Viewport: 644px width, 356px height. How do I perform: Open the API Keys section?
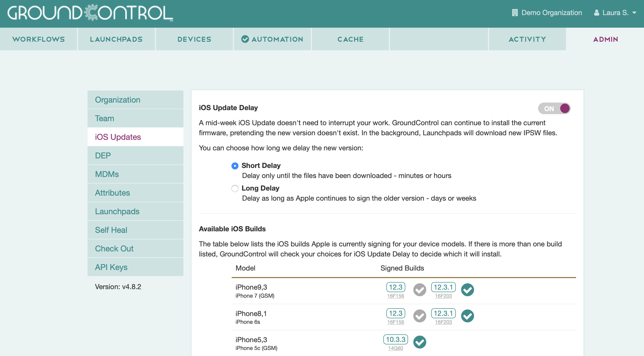111,267
